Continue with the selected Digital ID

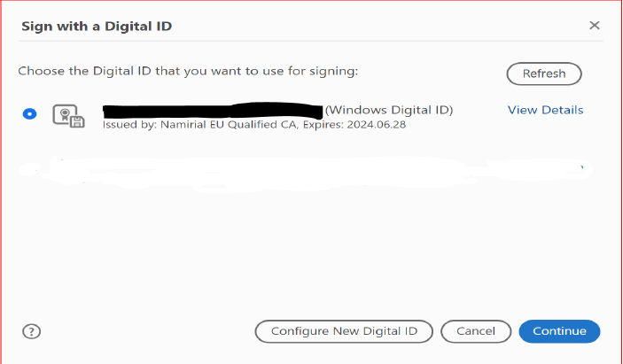coord(559,331)
